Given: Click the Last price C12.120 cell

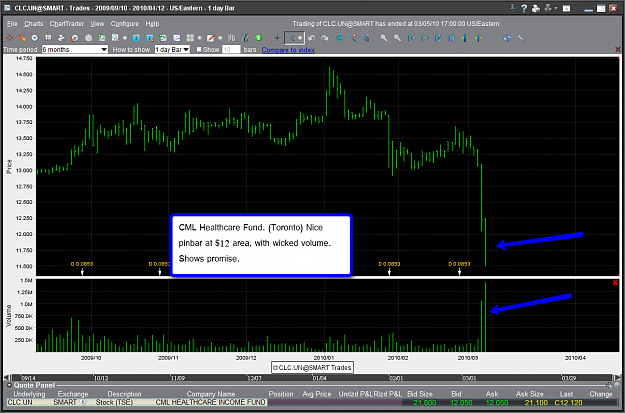Looking at the screenshot, I should [x=568, y=403].
